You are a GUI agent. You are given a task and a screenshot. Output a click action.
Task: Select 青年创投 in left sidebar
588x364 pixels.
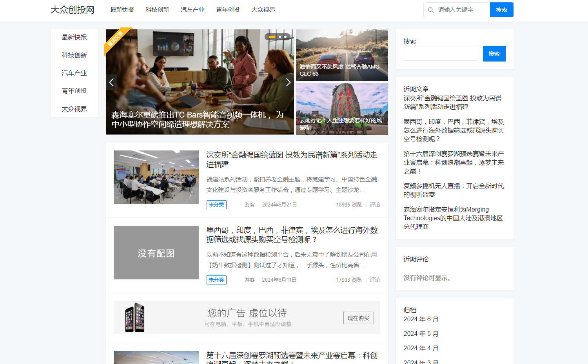coord(74,91)
